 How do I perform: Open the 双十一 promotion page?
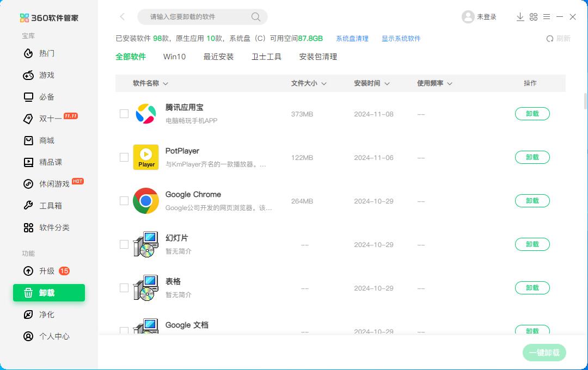50,119
